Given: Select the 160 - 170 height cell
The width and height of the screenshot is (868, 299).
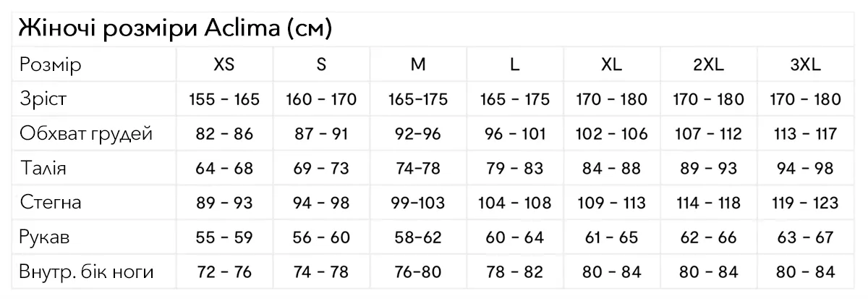Looking at the screenshot, I should 321,99.
